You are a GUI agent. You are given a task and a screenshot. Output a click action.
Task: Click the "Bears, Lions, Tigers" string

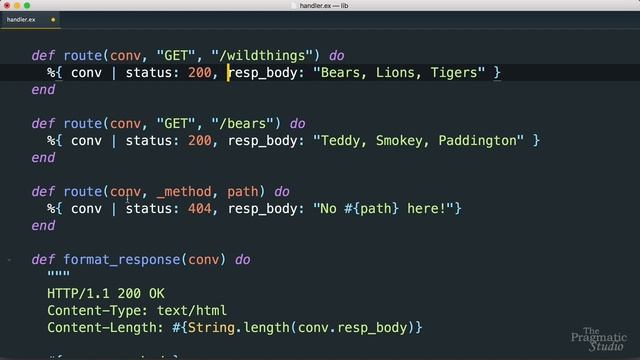click(x=399, y=73)
